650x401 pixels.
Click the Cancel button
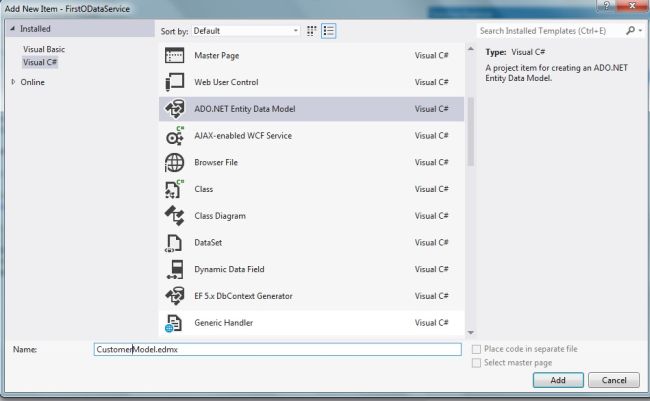click(614, 380)
